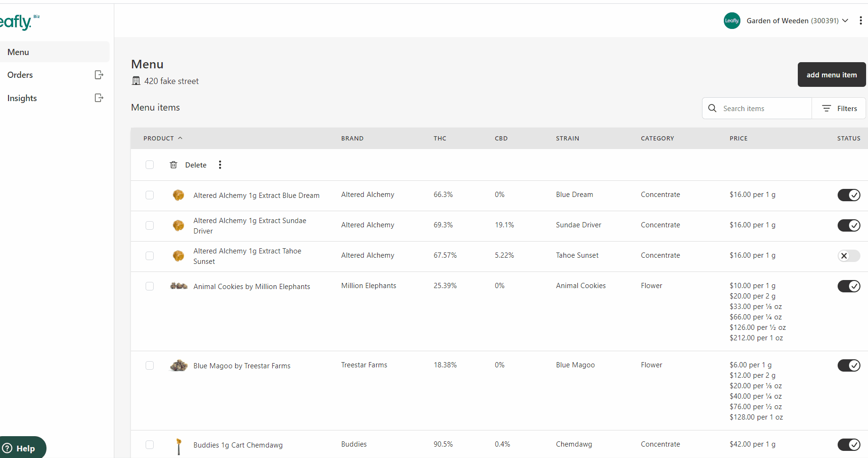Open the Orders external link icon
The width and height of the screenshot is (868, 458).
(x=99, y=75)
